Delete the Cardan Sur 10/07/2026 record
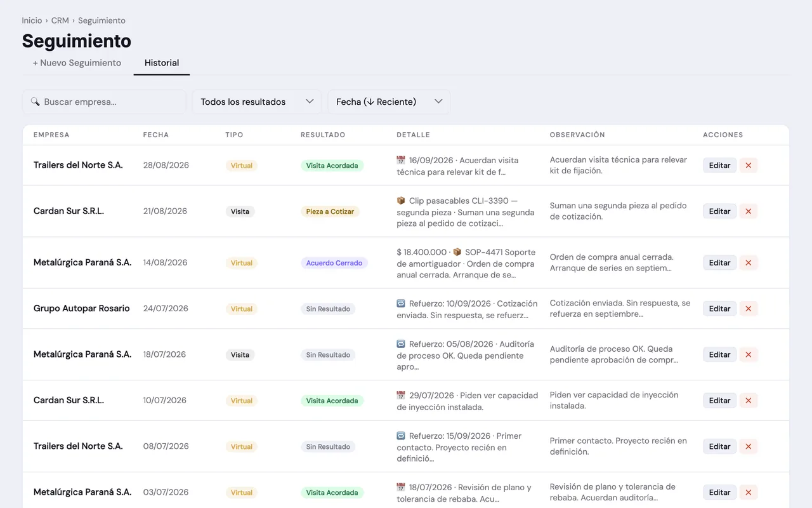Image resolution: width=812 pixels, height=508 pixels. coord(749,401)
